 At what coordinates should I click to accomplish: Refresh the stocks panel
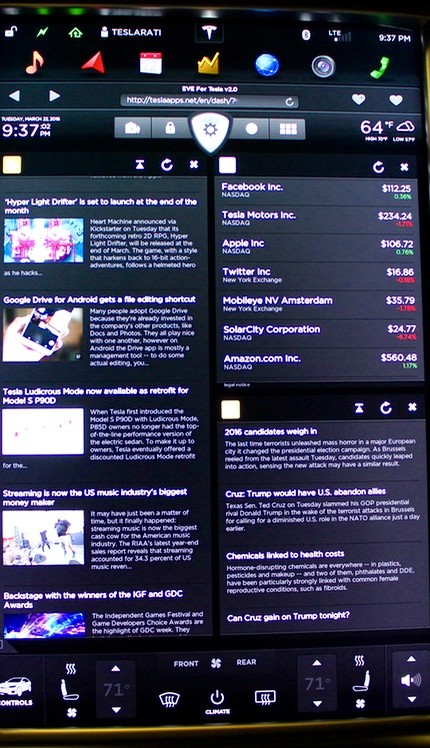click(x=378, y=166)
